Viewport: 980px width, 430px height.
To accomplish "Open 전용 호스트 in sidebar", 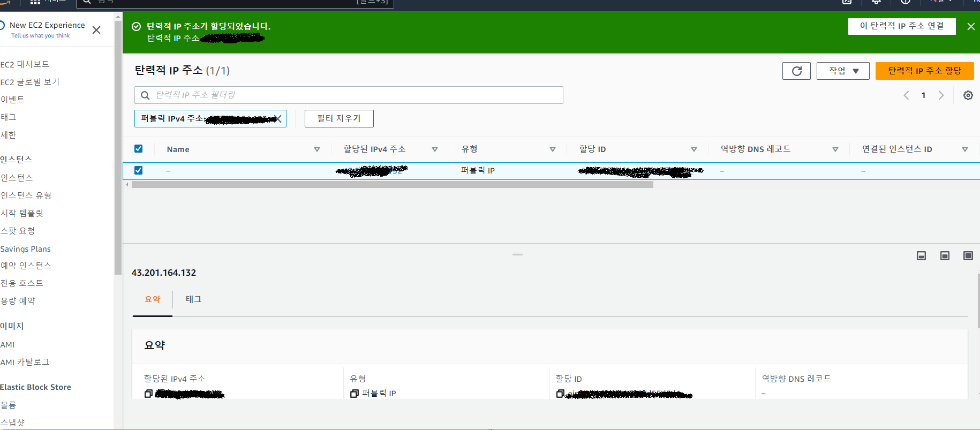I will point(21,283).
